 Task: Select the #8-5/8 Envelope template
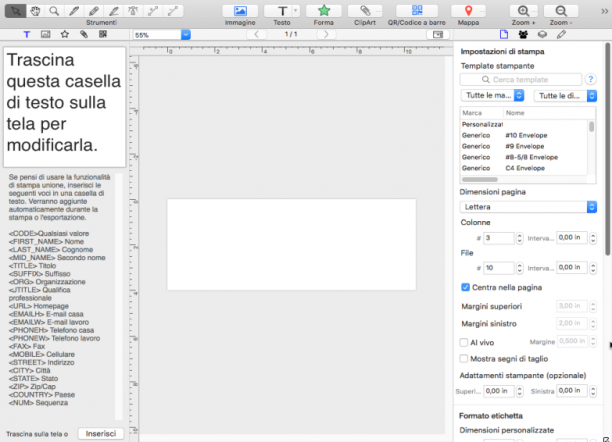coord(523,157)
